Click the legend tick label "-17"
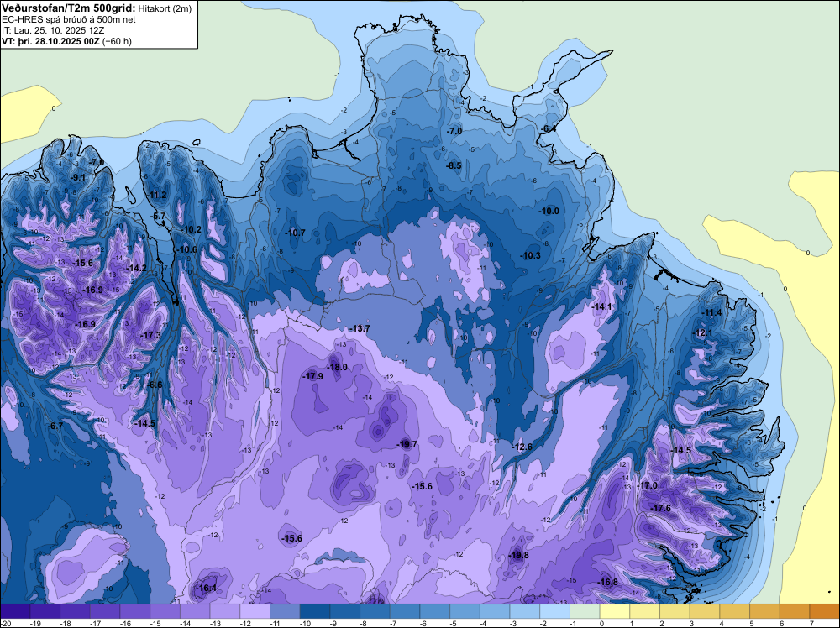 96,623
